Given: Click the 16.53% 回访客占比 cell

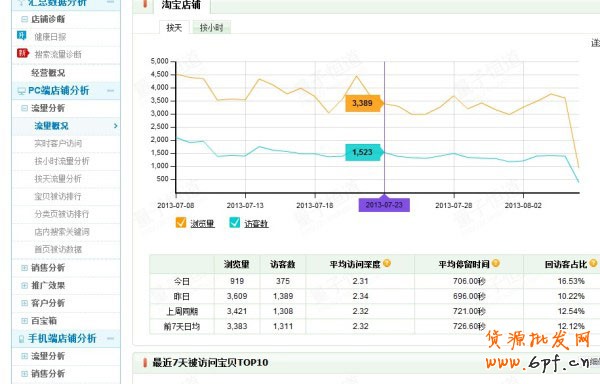Looking at the screenshot, I should [571, 281].
